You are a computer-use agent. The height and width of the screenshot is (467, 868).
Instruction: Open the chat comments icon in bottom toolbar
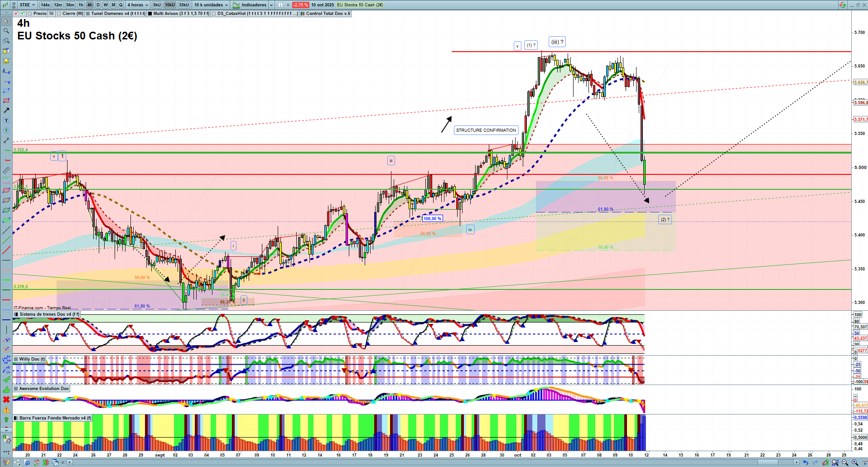click(x=27, y=462)
